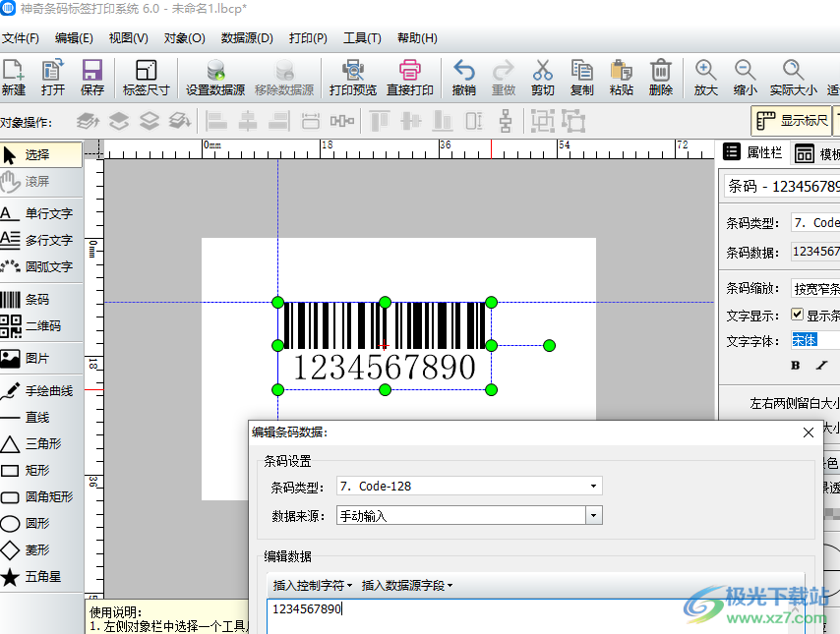Toggle italic I in properties panel
Image resolution: width=840 pixels, height=634 pixels.
click(821, 366)
